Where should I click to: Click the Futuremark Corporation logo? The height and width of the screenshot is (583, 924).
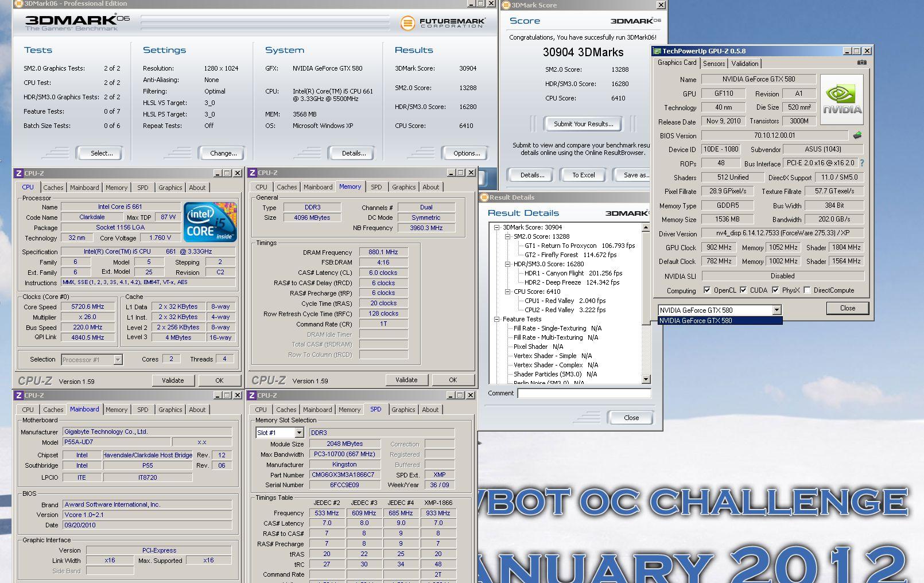pos(443,23)
